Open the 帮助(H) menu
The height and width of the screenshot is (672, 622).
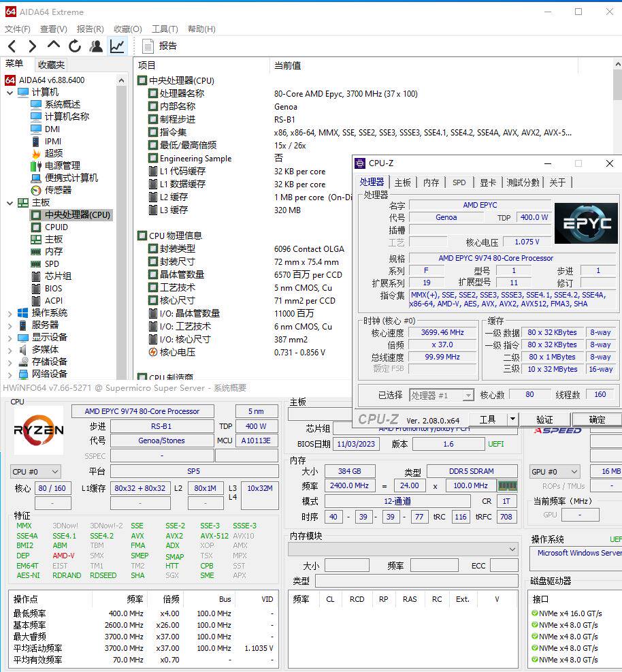201,29
